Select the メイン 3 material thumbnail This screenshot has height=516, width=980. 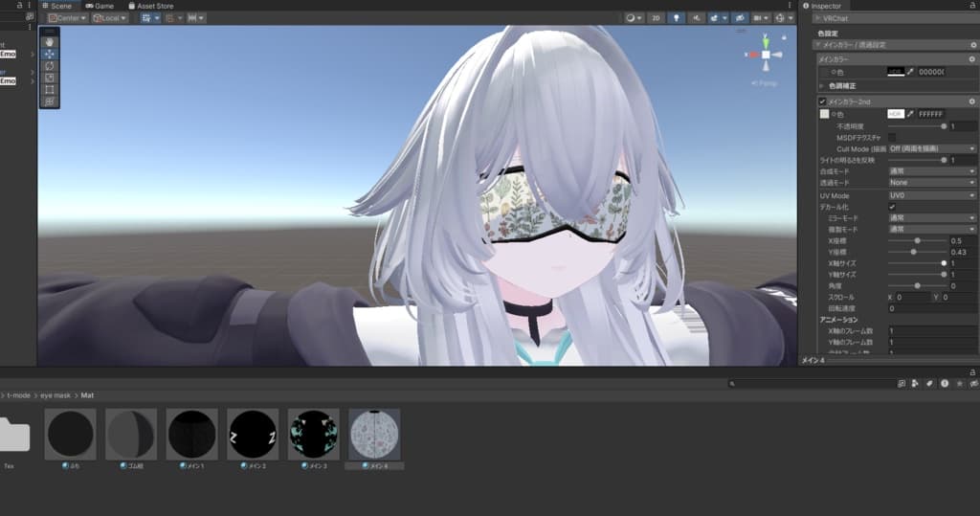pos(313,434)
